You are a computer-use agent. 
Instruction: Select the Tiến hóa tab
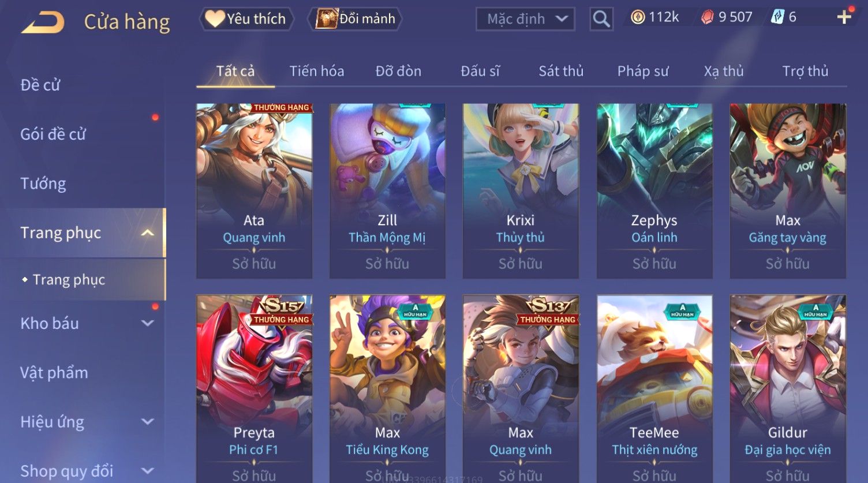[x=317, y=71]
